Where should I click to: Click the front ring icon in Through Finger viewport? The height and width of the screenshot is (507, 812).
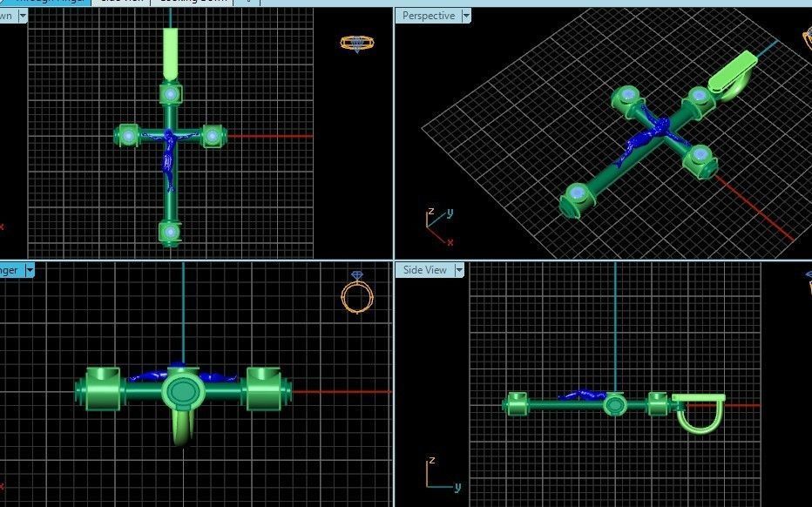click(357, 292)
